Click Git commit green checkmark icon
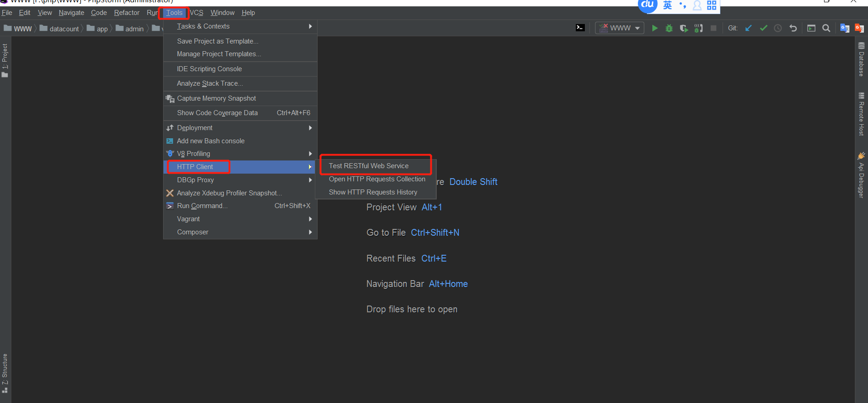Image resolution: width=868 pixels, height=403 pixels. 763,28
